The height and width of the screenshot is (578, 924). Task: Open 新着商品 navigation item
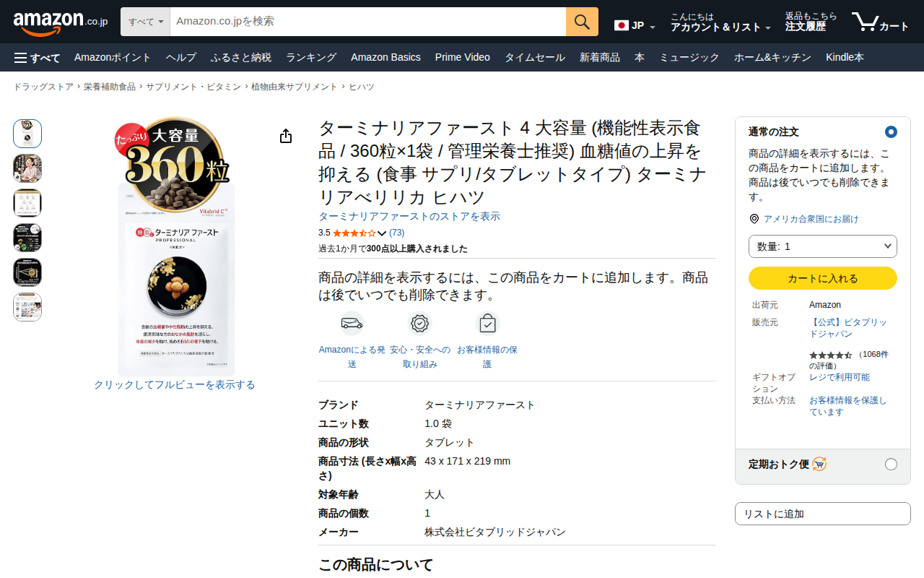point(600,58)
